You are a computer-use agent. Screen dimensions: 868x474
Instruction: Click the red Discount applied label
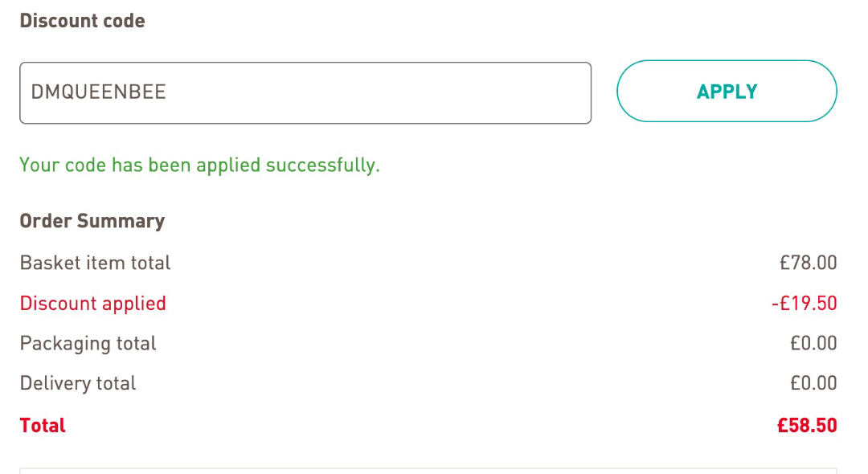(92, 304)
